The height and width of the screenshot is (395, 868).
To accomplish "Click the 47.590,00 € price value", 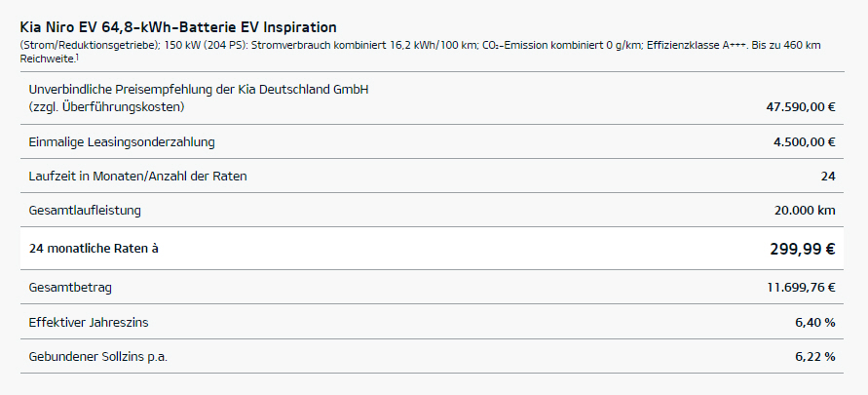I will pos(801,106).
